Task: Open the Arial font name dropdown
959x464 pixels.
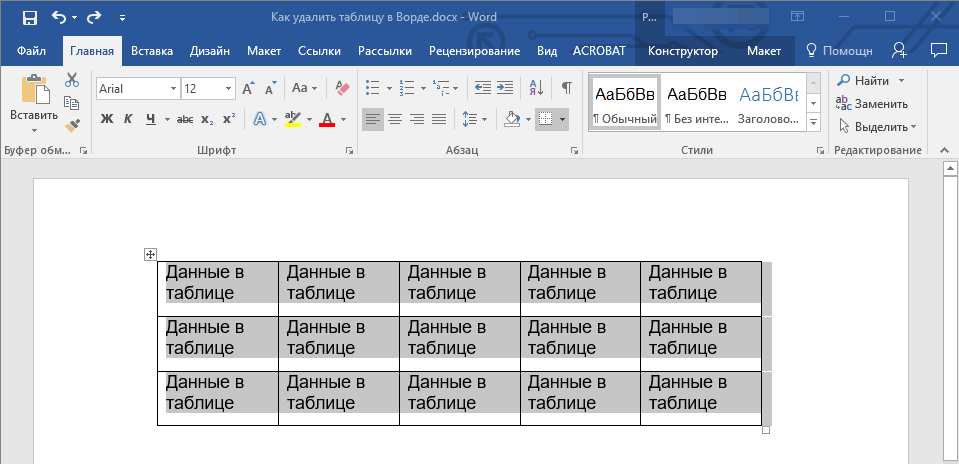Action: pyautogui.click(x=174, y=89)
